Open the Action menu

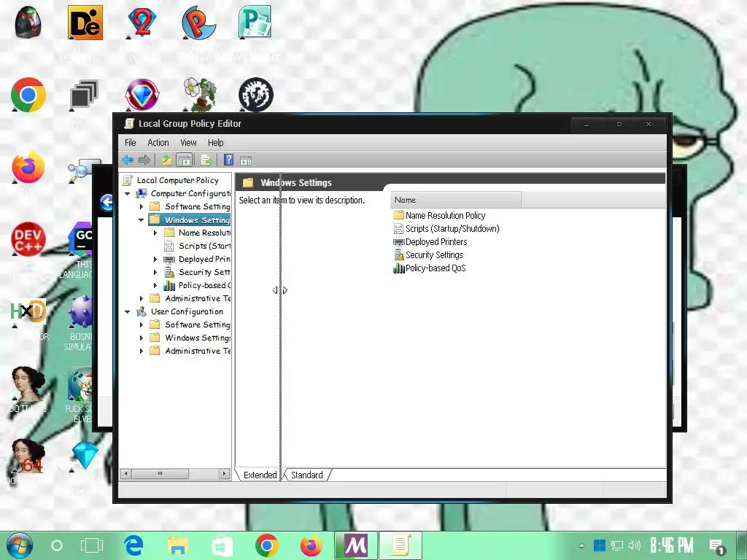tap(158, 142)
